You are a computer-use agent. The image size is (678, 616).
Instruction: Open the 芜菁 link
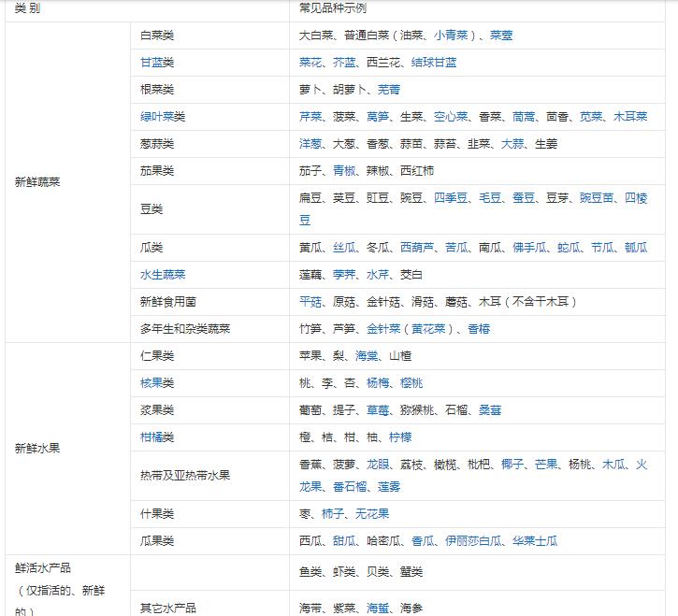[x=389, y=90]
